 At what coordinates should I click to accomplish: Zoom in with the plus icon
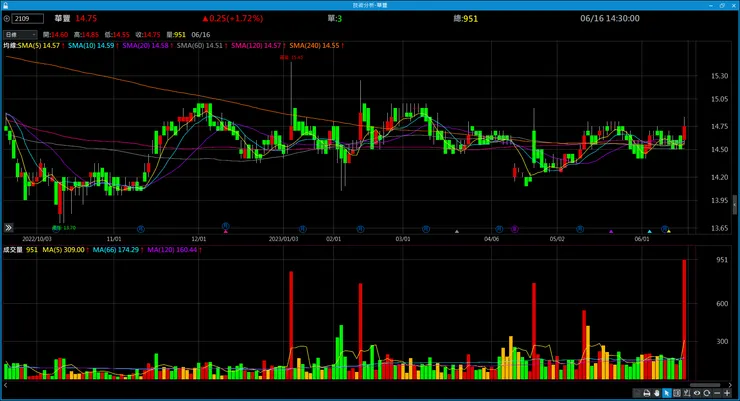point(727,393)
